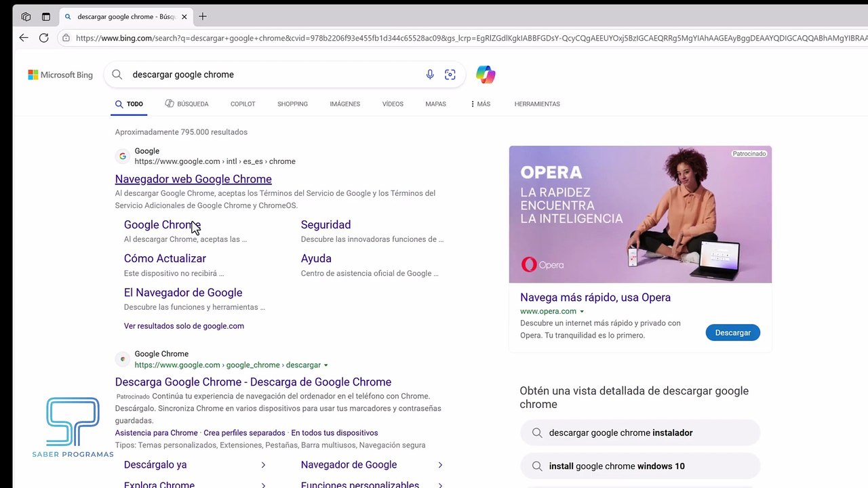
Task: Open the 'Seguridad' sitelink
Action: coord(325,224)
